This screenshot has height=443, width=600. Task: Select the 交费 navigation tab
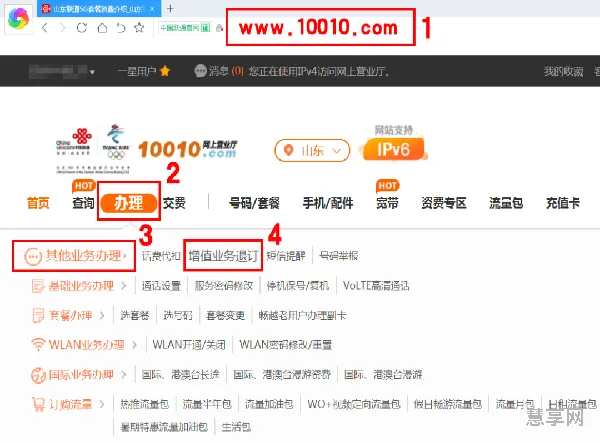174,203
